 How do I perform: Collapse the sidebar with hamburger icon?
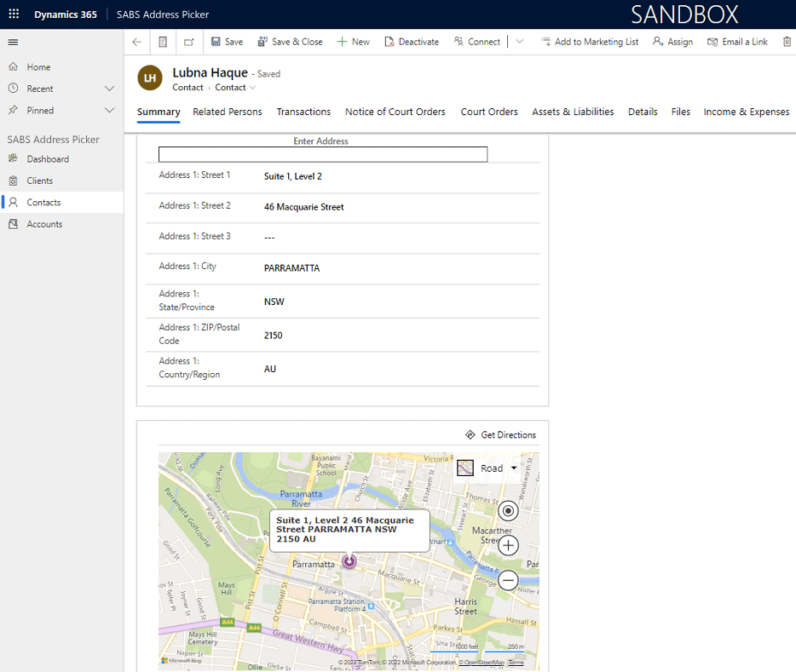[13, 42]
